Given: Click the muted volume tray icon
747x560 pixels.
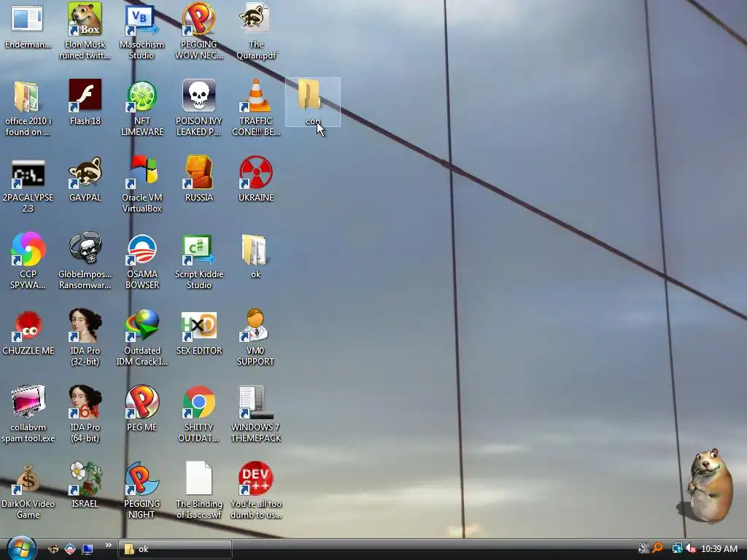Looking at the screenshot, I should [691, 548].
